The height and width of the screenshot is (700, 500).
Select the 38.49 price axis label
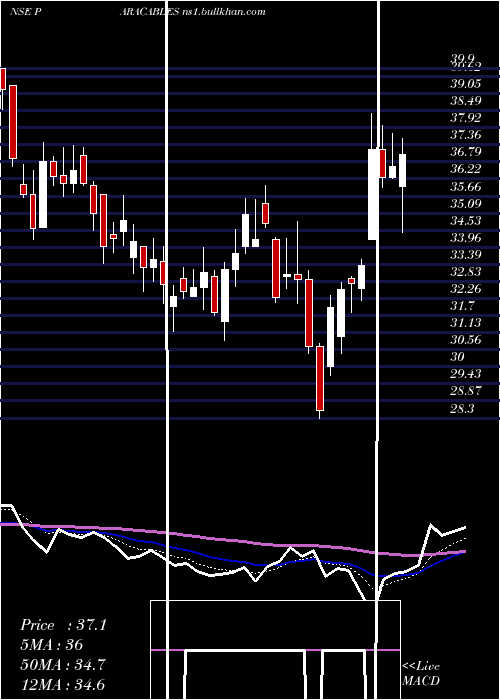[466, 100]
